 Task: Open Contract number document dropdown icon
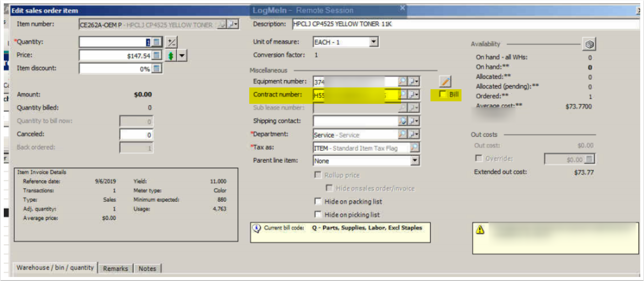[x=413, y=95]
